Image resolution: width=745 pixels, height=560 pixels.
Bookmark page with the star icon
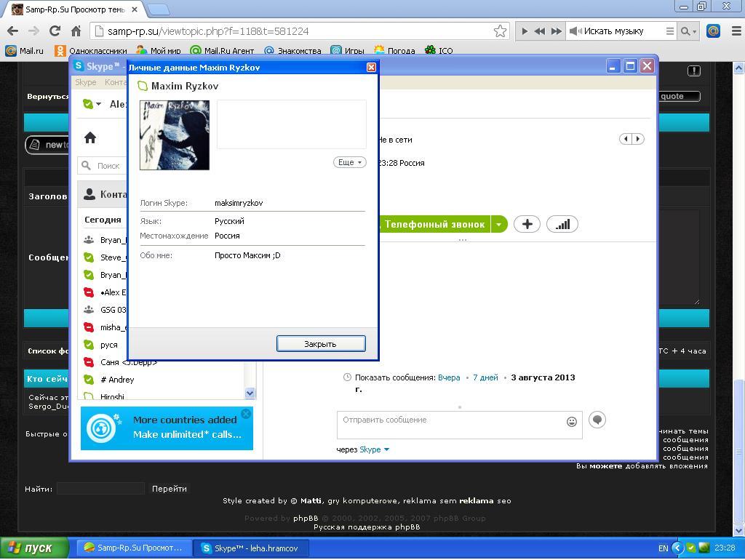[x=500, y=31]
